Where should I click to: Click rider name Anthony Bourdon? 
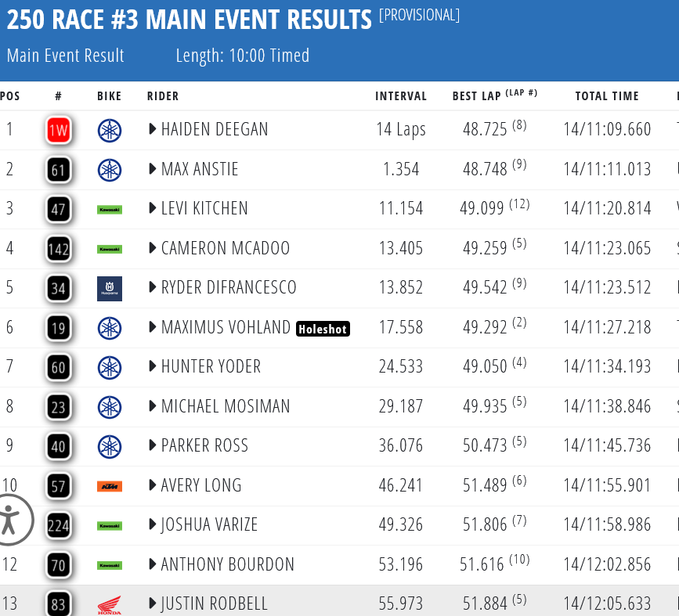tap(228, 564)
